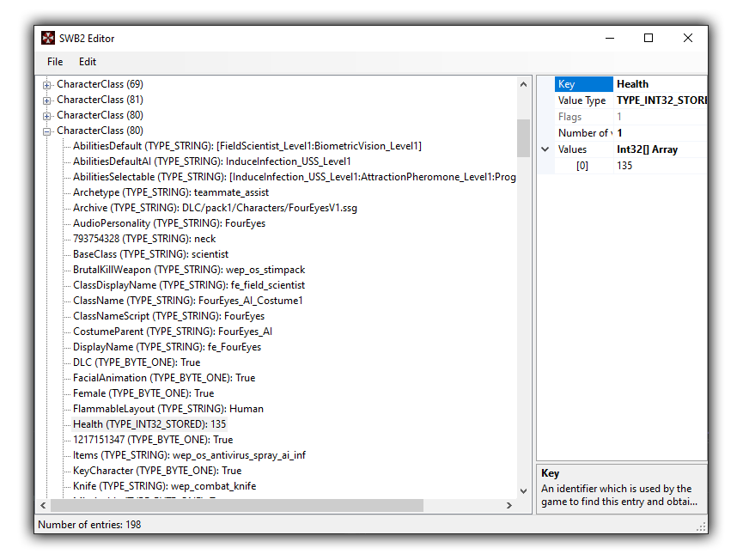
Task: Click the SWB2 Editor app icon
Action: tap(48, 39)
